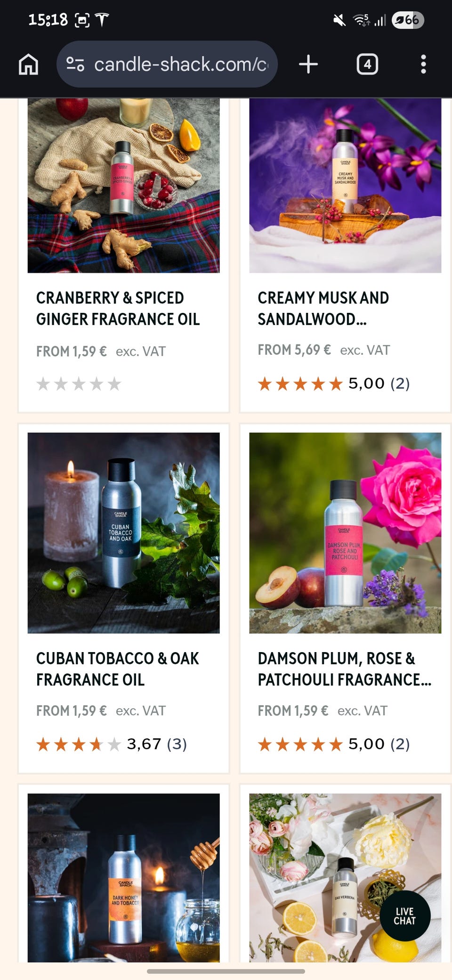
Task: Open the tab switcher showing 4 tabs
Action: coord(367,64)
